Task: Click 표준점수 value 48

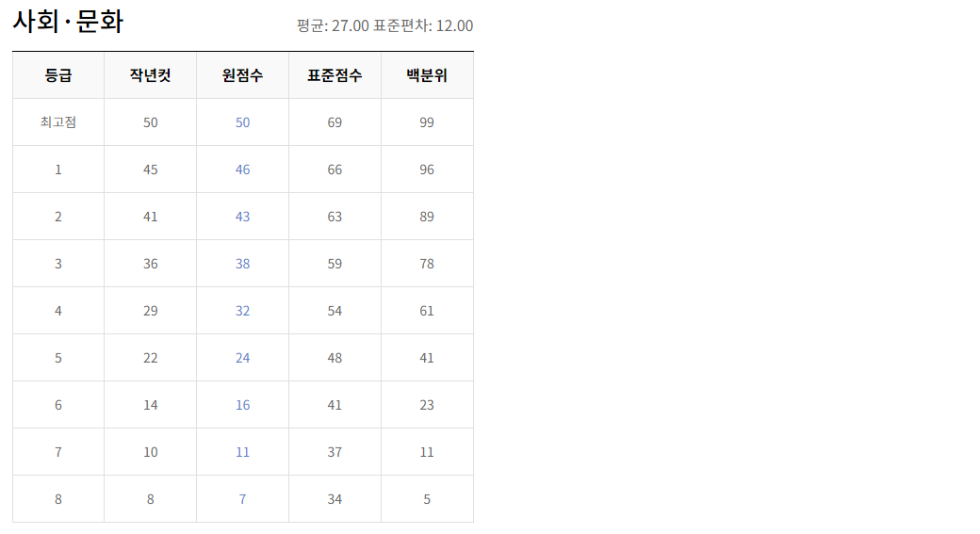Action: (335, 358)
